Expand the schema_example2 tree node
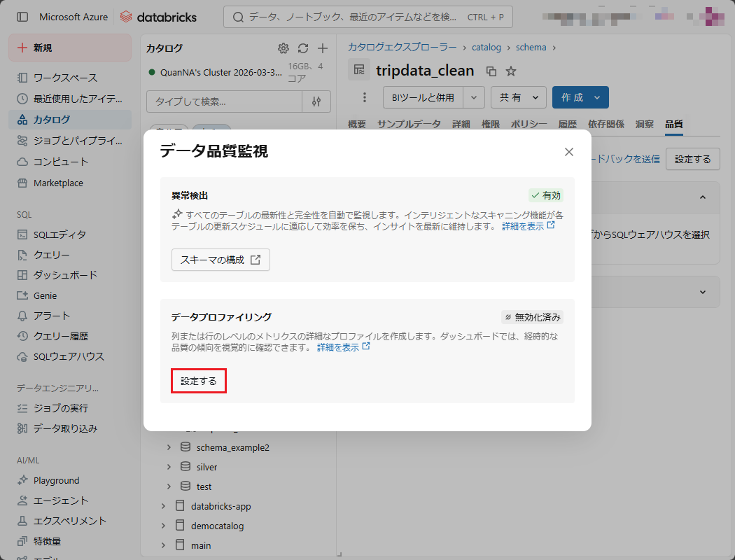Screen dimensions: 735x560 point(169,447)
